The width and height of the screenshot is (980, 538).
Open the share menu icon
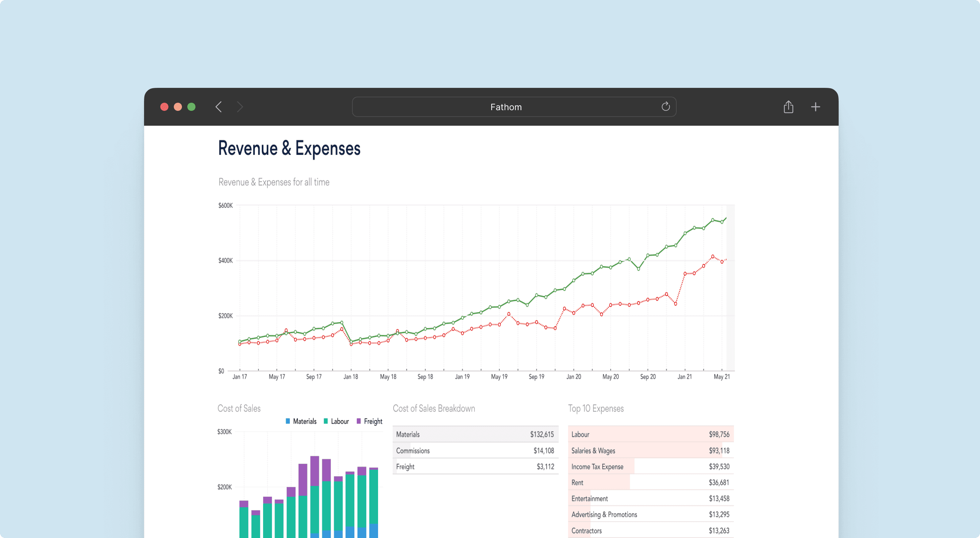(x=788, y=107)
